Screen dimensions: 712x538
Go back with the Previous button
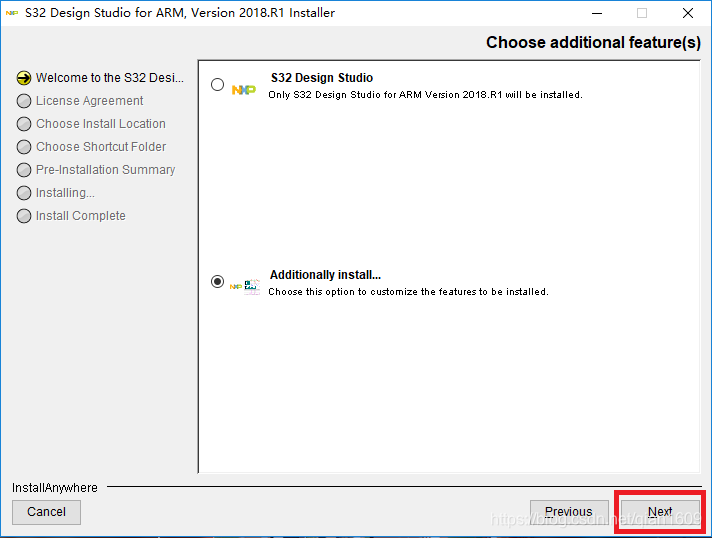tap(569, 512)
